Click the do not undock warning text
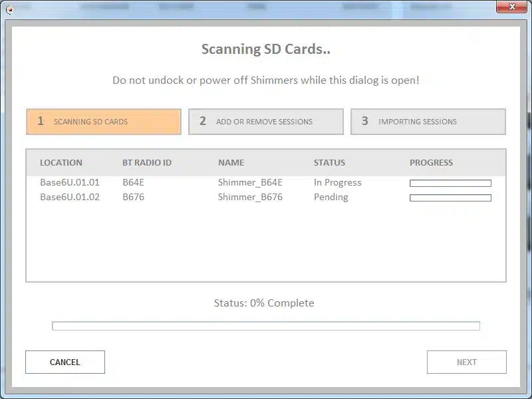The image size is (532, 399). [x=265, y=80]
